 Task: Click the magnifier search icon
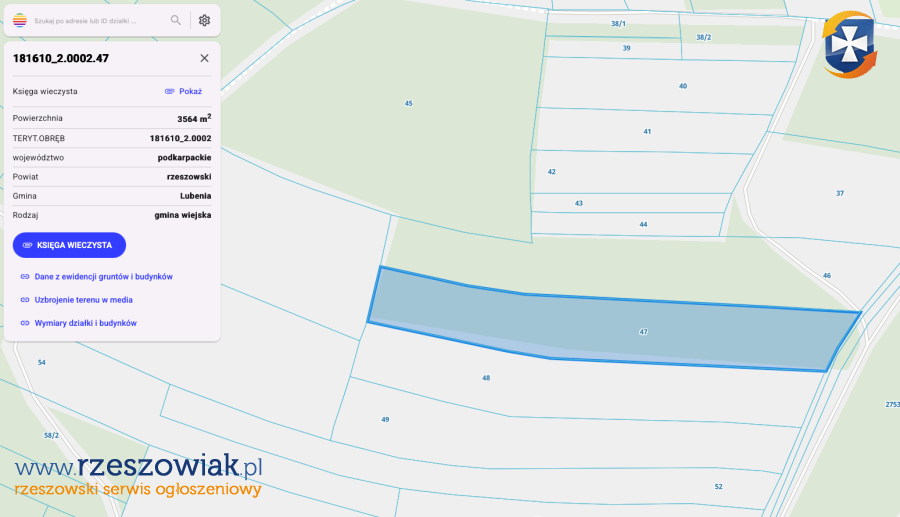pos(176,20)
